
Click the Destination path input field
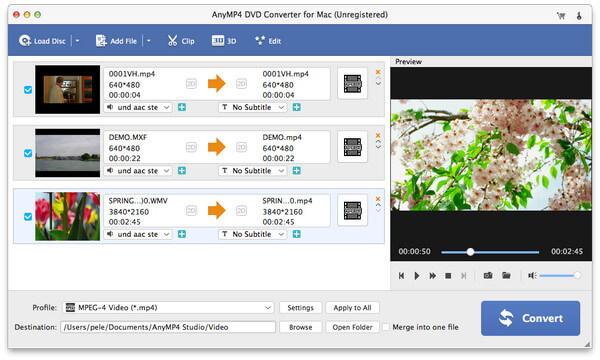coord(168,327)
